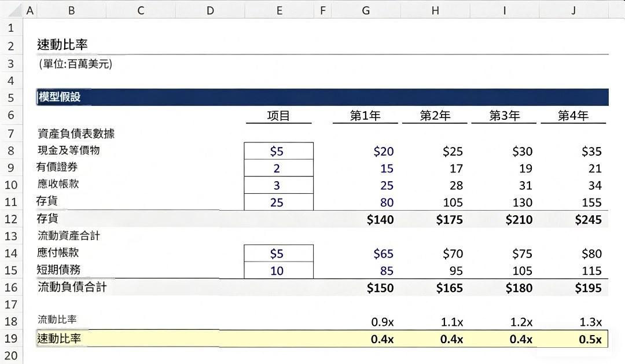Click the 0.4x quick ratio under 第1年

click(x=383, y=340)
